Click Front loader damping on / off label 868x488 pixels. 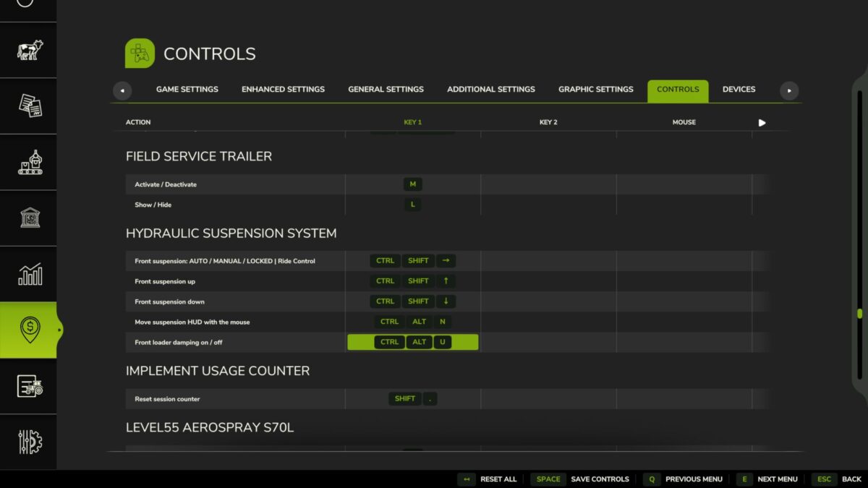[x=179, y=342]
